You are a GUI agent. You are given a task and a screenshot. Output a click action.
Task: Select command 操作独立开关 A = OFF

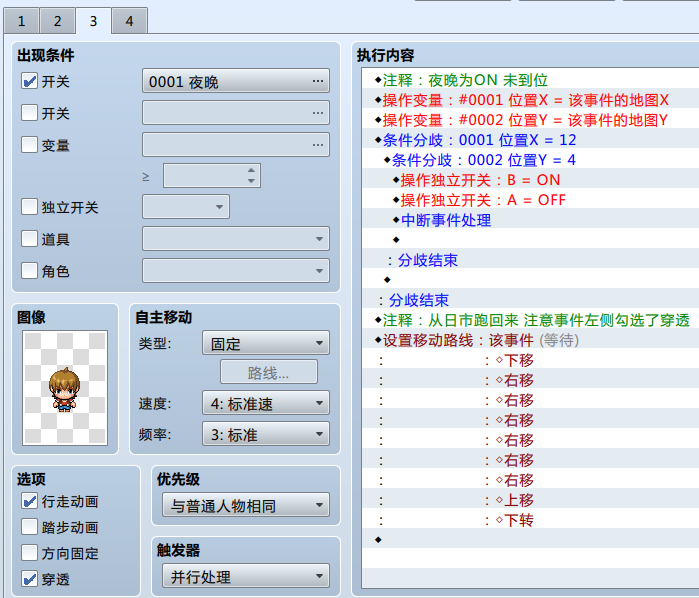click(530, 200)
